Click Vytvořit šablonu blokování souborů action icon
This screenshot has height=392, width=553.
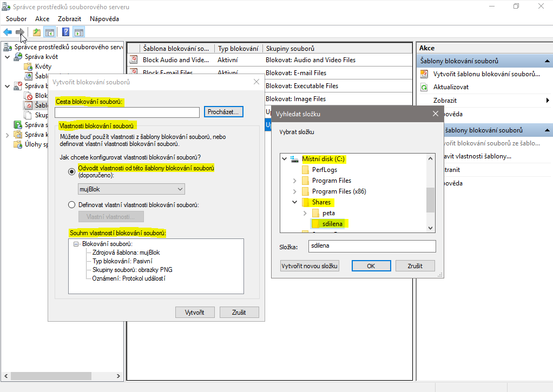424,74
